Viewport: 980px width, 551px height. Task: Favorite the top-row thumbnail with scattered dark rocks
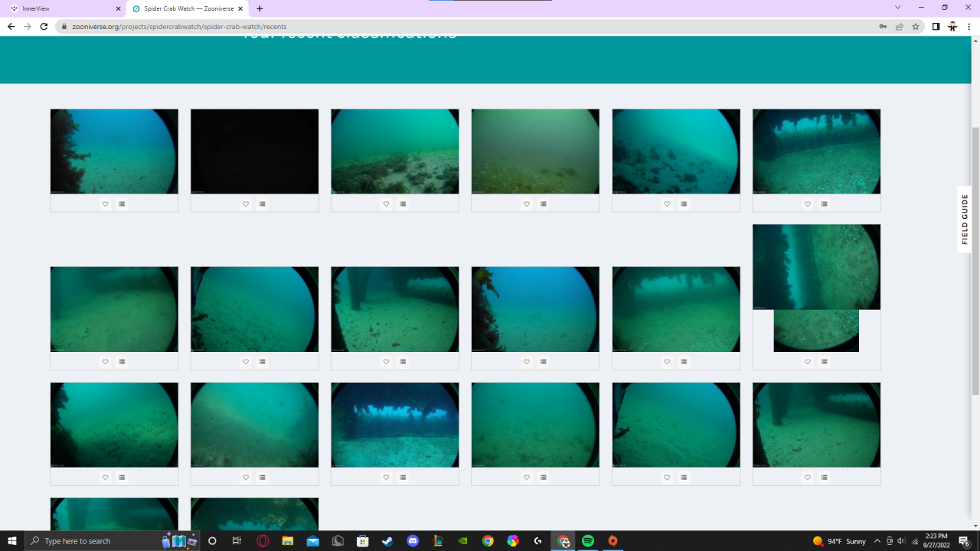667,204
